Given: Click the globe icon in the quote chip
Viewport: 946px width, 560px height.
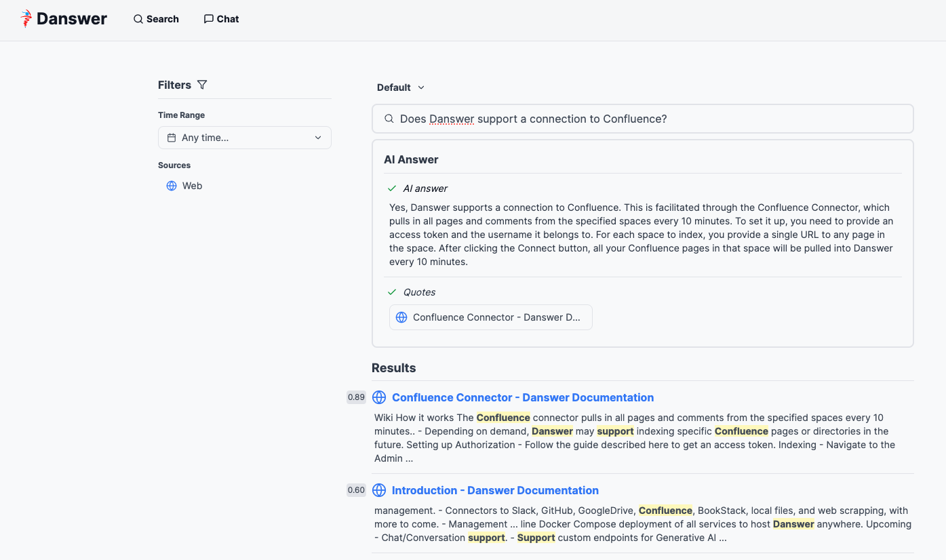Looking at the screenshot, I should tap(401, 317).
